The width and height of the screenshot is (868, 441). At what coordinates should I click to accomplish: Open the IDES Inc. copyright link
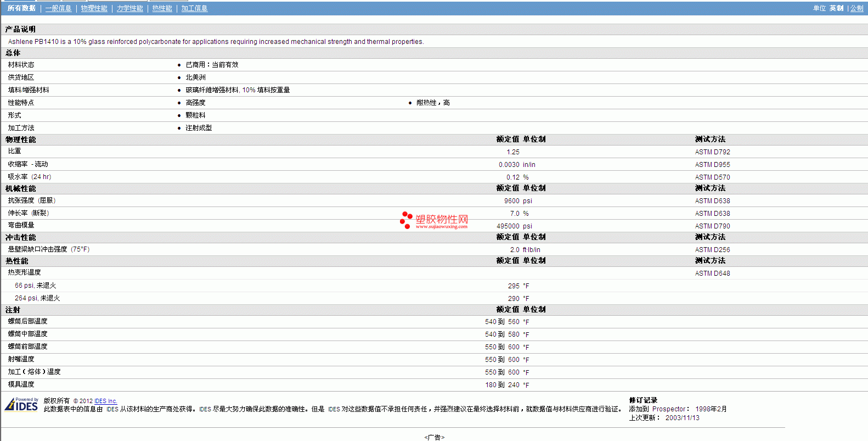(x=106, y=401)
